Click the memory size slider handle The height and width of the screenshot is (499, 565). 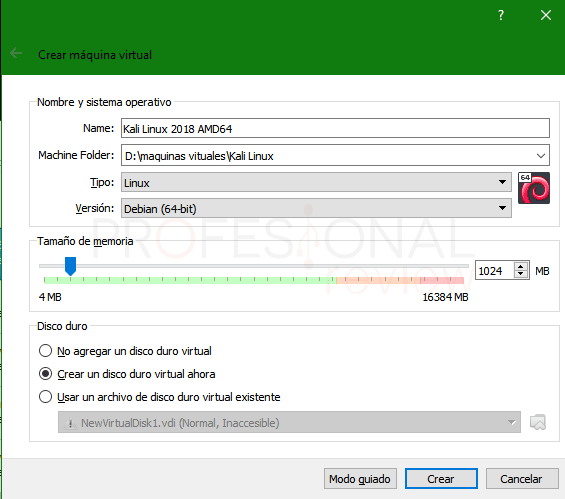click(70, 266)
